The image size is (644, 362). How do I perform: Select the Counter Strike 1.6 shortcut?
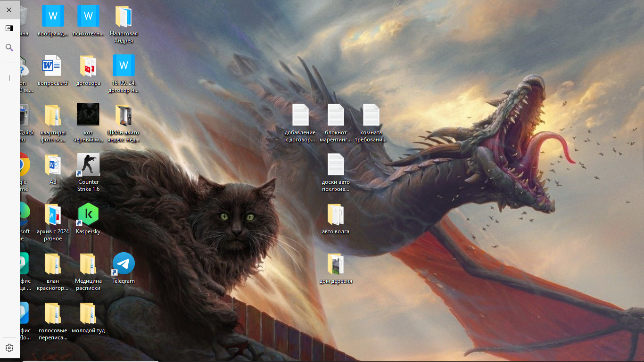88,165
